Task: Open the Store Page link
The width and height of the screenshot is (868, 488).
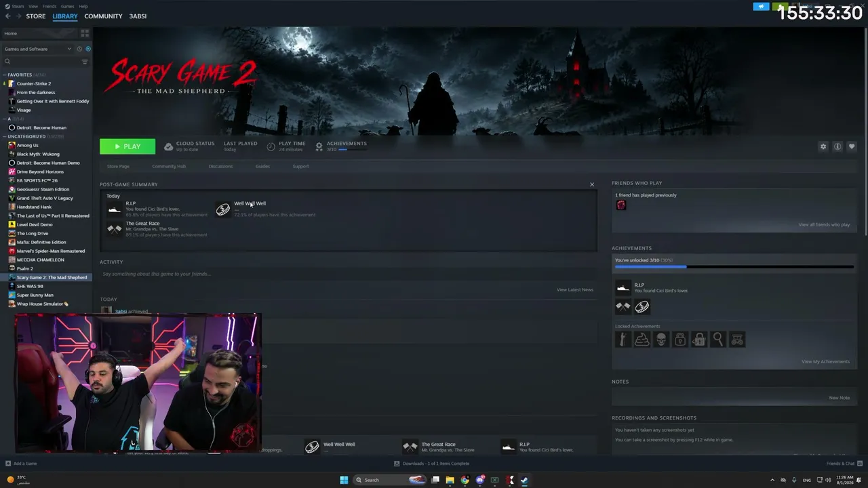Action: [118, 166]
